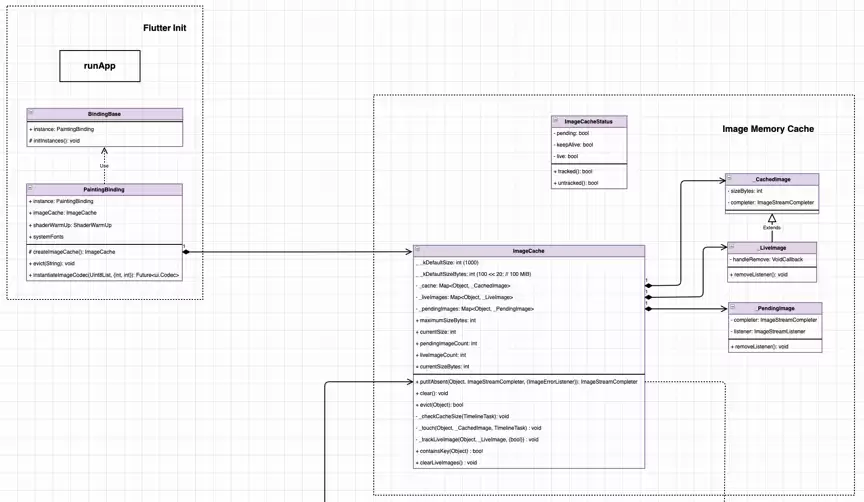This screenshot has width=864, height=502.
Task: Select the 'tracked(): bool' row
Action: point(589,171)
